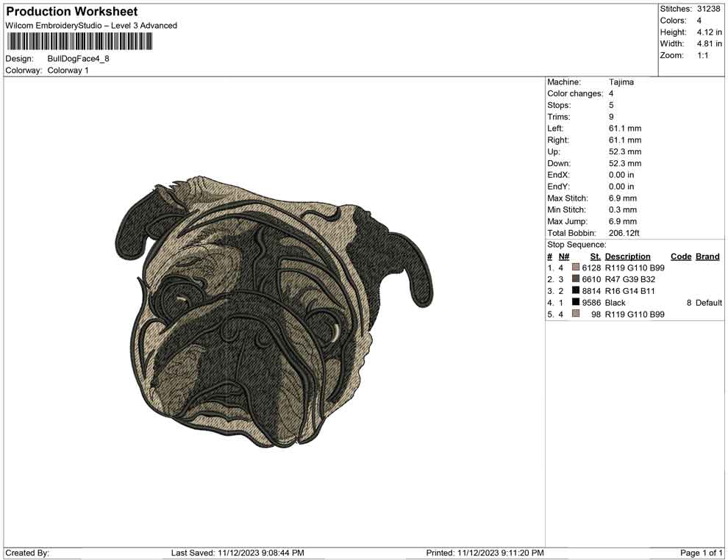Click the Max Stitch value '6.9 mm'
The image size is (728, 560).
click(x=623, y=198)
